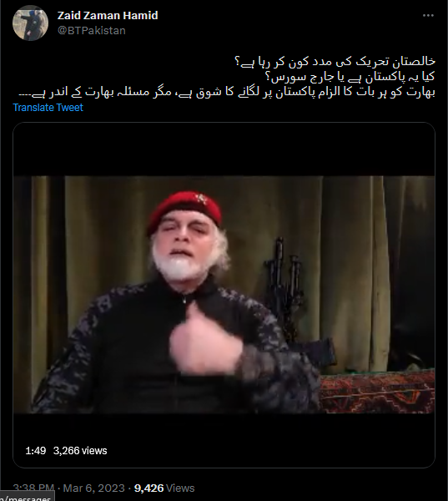Click the 3,266 views video counter
Screen dimensions: 448x501
(x=80, y=451)
